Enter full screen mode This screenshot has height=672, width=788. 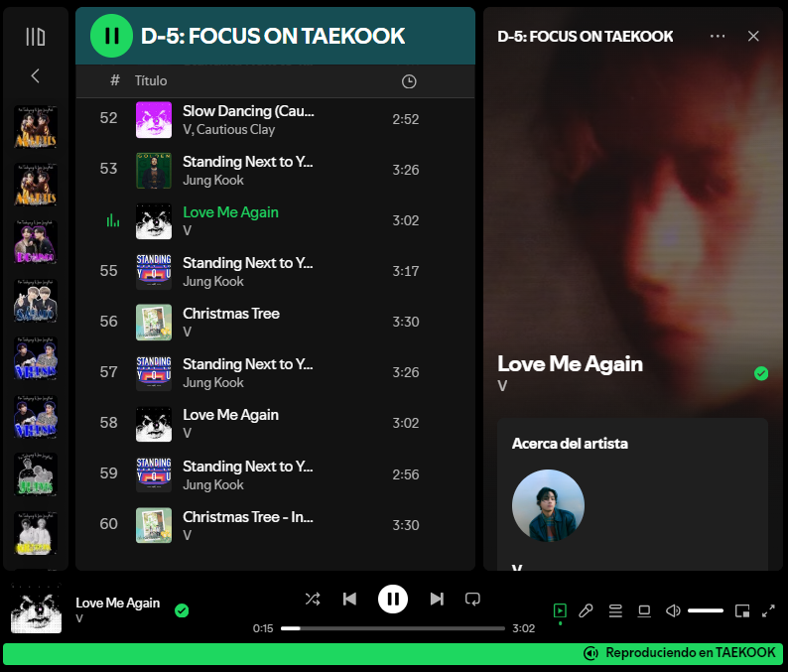point(768,610)
